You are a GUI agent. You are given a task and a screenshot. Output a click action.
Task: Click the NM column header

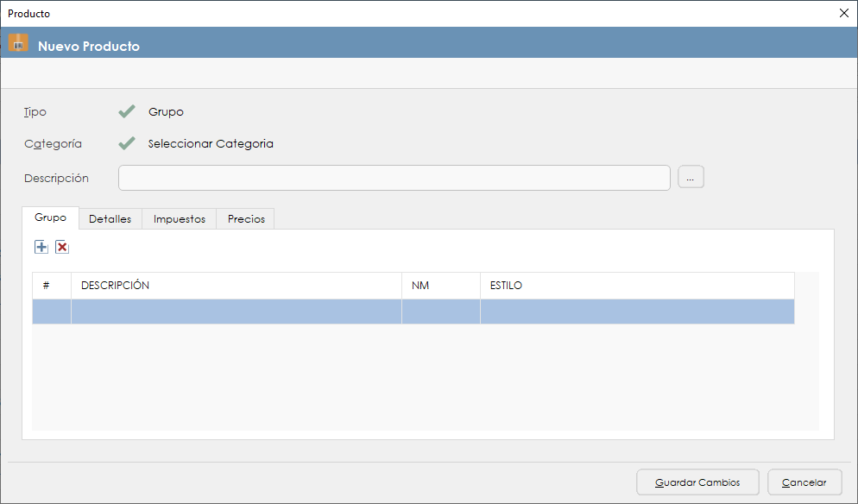pyautogui.click(x=440, y=286)
